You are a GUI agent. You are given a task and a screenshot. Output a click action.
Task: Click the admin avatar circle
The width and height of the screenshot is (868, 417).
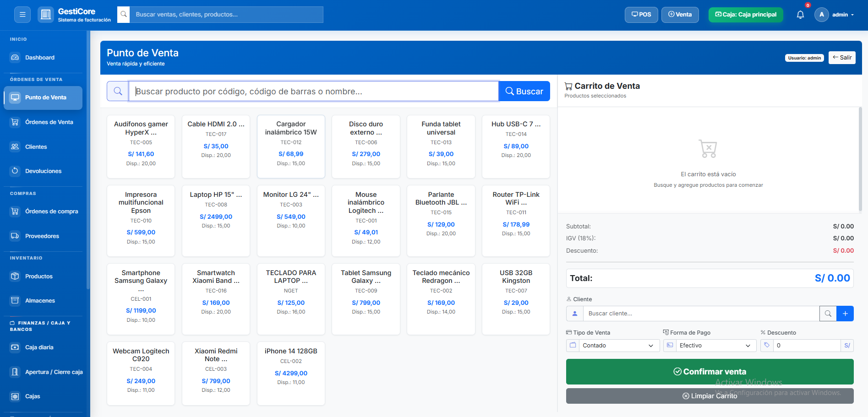(821, 15)
